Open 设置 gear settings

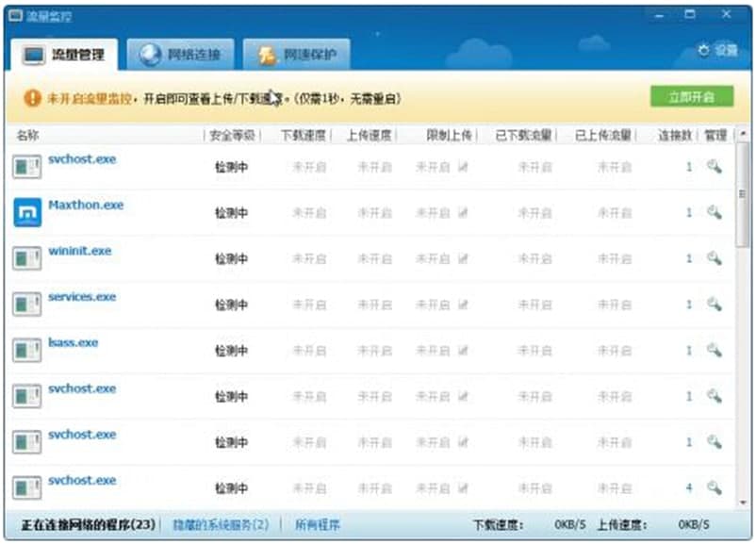(718, 50)
